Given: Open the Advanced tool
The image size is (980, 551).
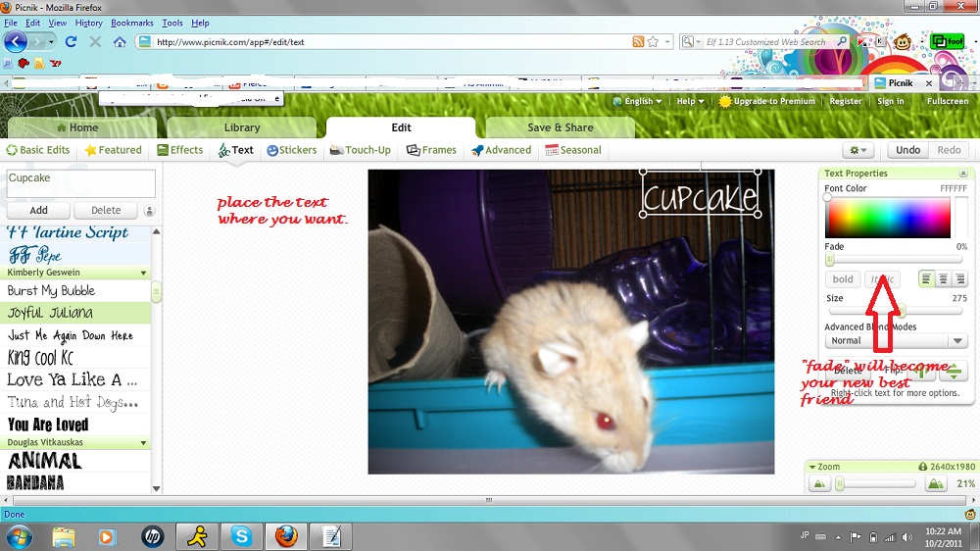Looking at the screenshot, I should [x=501, y=150].
